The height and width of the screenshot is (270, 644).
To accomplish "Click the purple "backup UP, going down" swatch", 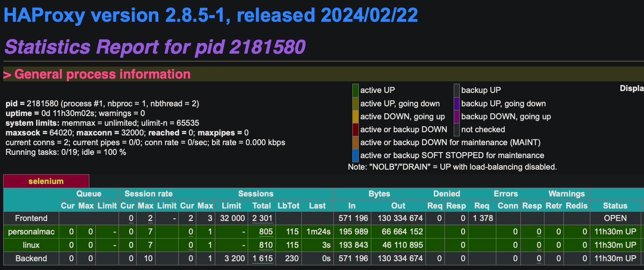I will 456,103.
